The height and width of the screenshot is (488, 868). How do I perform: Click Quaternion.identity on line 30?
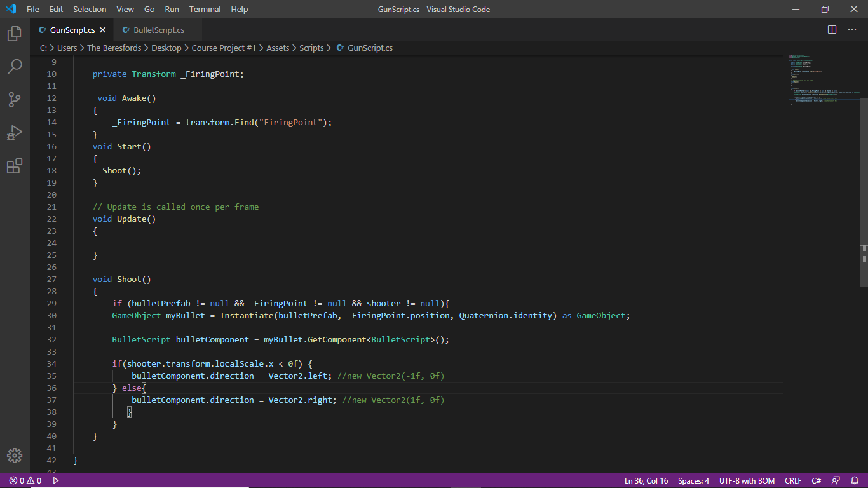click(x=505, y=315)
